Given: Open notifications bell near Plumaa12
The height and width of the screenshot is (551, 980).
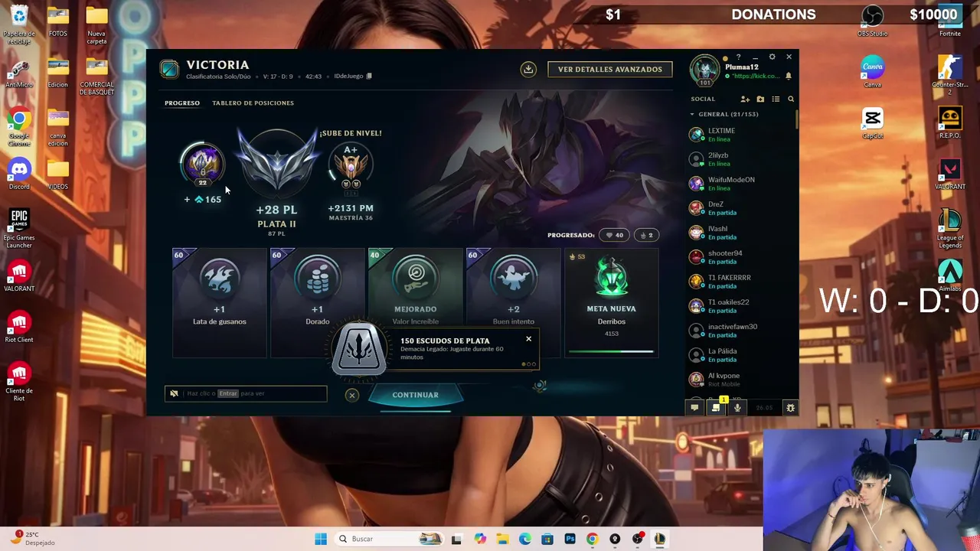Looking at the screenshot, I should [x=789, y=76].
